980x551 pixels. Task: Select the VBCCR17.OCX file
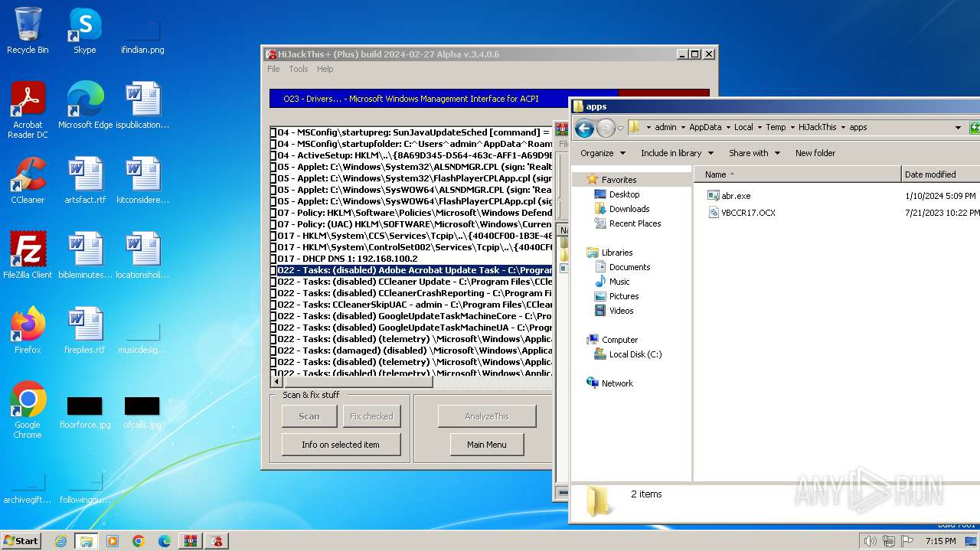pyautogui.click(x=741, y=213)
